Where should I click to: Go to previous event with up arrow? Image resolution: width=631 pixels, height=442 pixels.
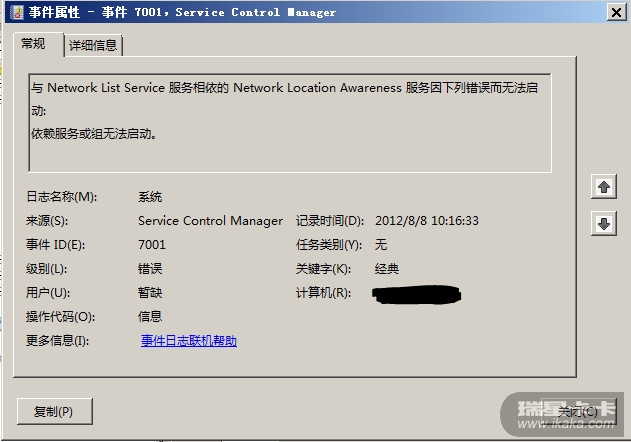[x=603, y=187]
